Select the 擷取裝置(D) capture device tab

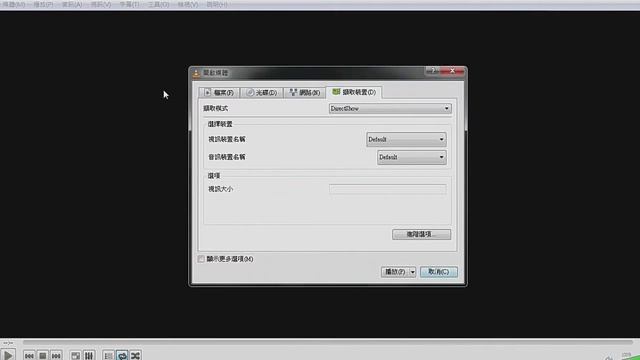point(354,92)
